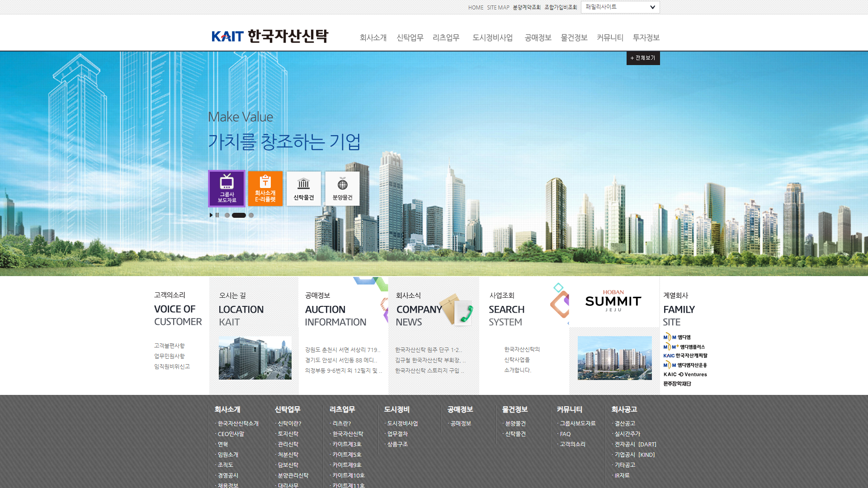Image resolution: width=868 pixels, height=488 pixels.
Task: Click the KAIT 한국자산신탁 logo
Action: [x=270, y=36]
